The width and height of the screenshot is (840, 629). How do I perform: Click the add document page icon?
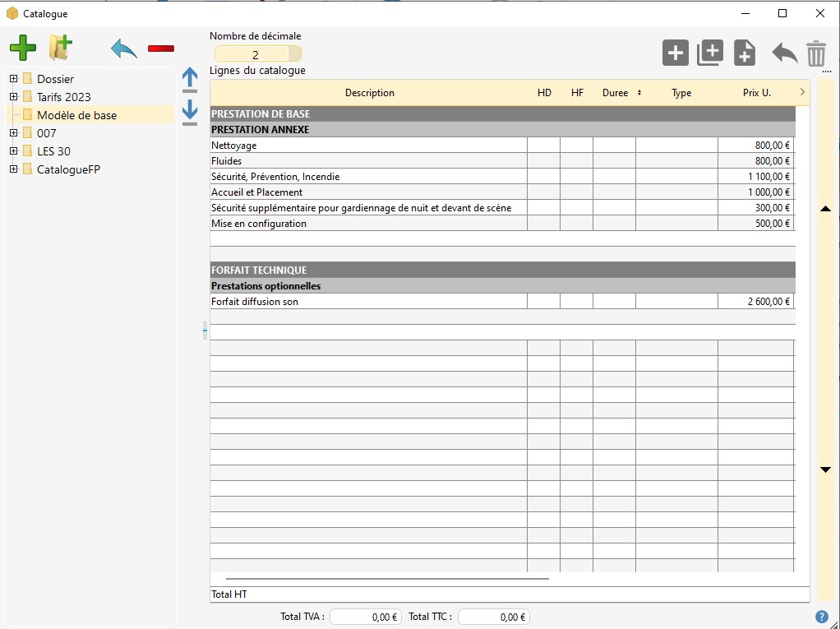tap(745, 53)
